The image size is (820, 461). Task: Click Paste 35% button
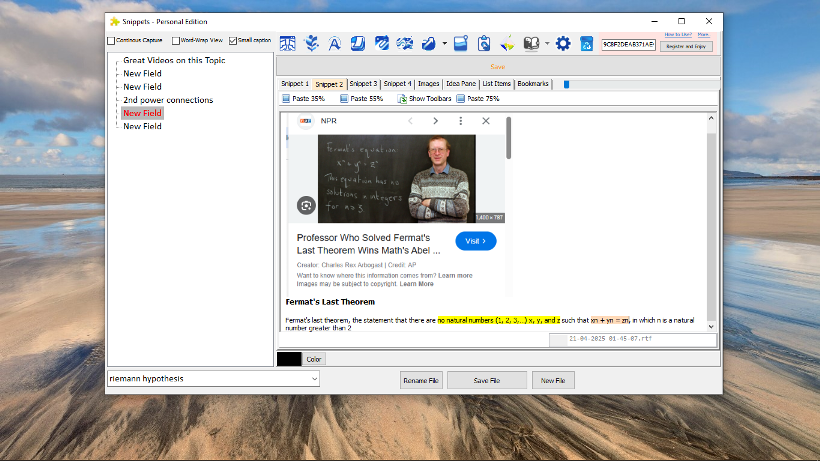pos(303,98)
